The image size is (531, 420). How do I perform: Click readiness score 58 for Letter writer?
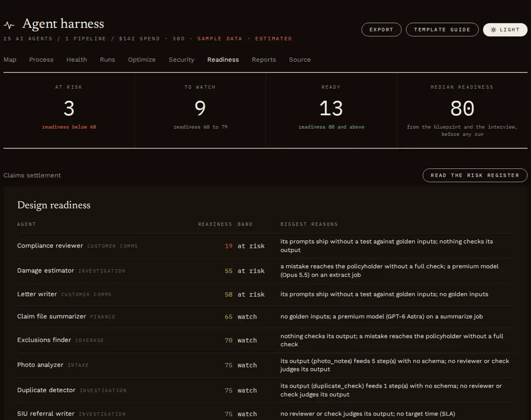point(229,295)
